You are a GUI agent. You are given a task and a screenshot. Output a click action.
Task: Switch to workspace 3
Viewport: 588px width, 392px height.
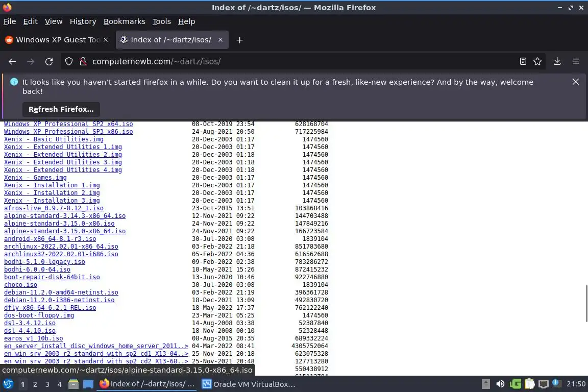pyautogui.click(x=47, y=384)
